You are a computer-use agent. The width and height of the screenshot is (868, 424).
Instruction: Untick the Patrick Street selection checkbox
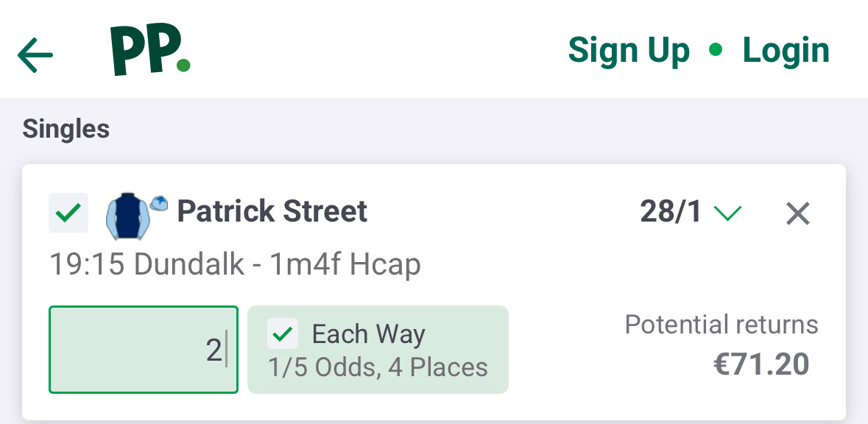[x=68, y=213]
